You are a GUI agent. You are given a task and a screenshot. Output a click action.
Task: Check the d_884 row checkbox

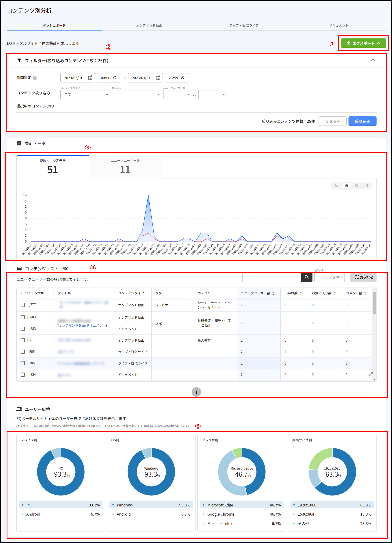tap(23, 375)
